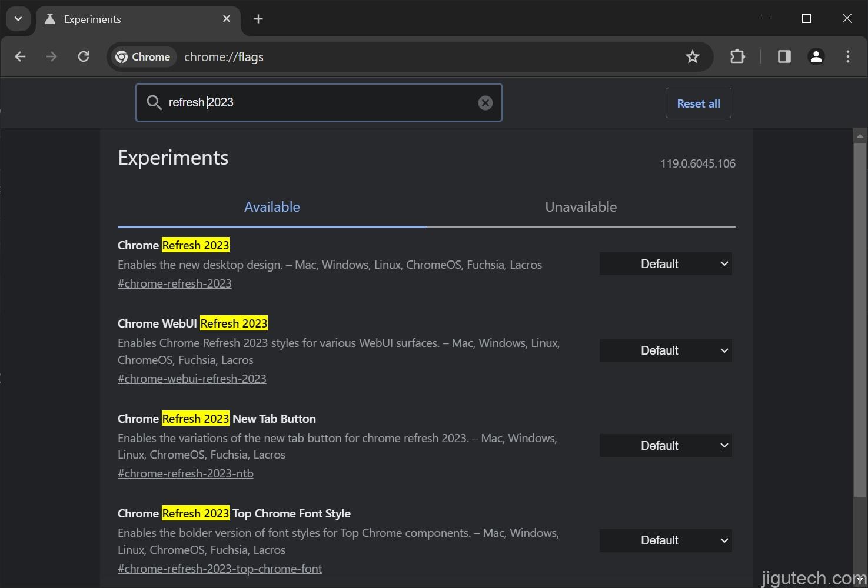
Task: Click the Chrome Refresh 2023 New Tab Button title
Action: coord(217,419)
